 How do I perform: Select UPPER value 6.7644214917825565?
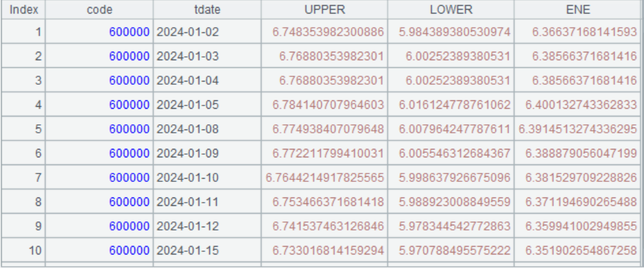pos(324,177)
